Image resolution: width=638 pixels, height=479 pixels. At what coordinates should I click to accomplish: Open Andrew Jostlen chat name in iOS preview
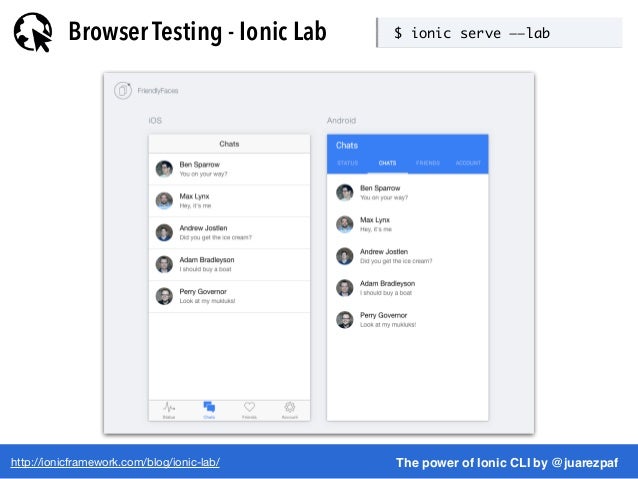(x=203, y=228)
